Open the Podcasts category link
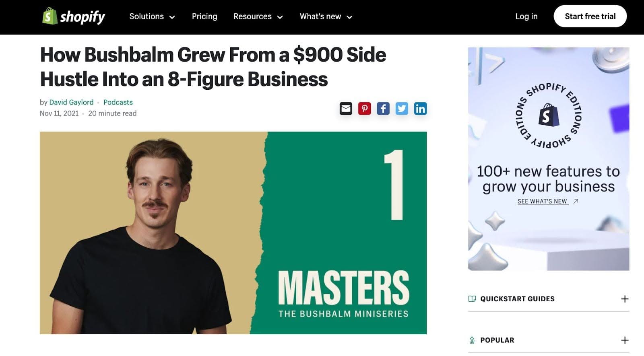The height and width of the screenshot is (356, 644). click(118, 102)
